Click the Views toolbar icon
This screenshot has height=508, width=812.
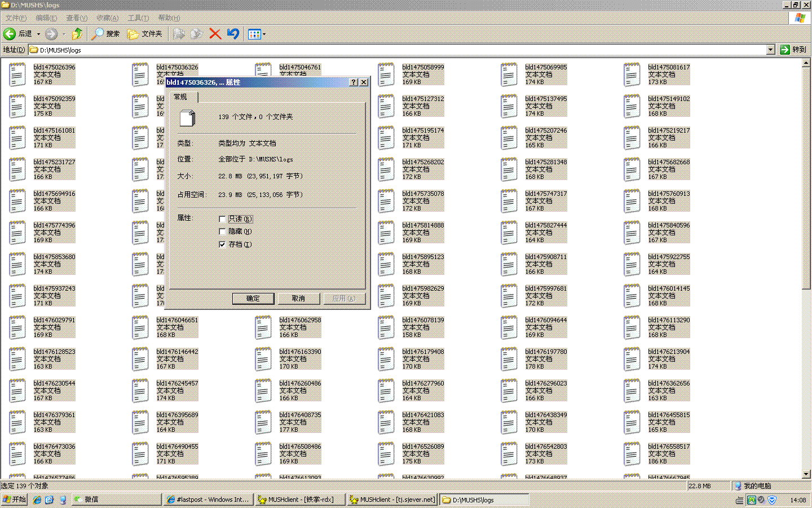point(254,34)
